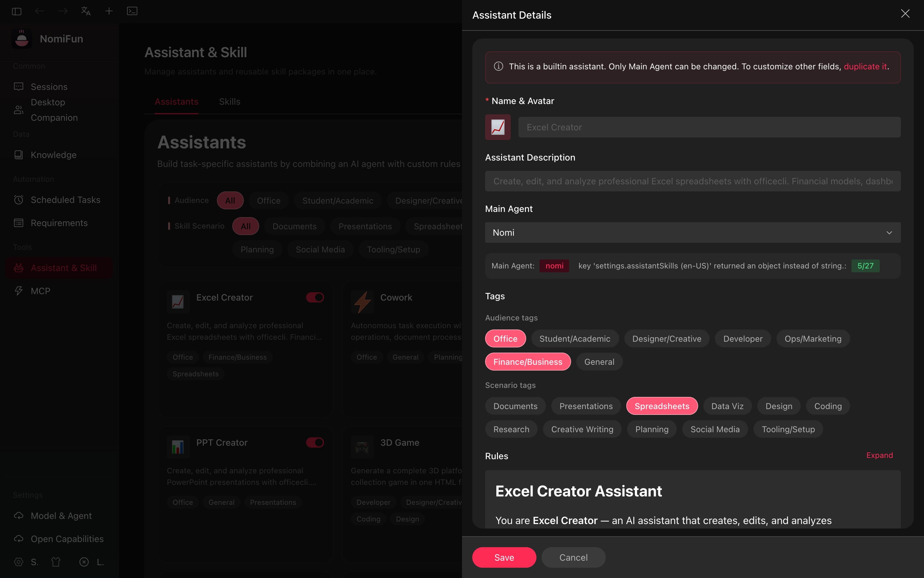Screen dimensions: 924x578
Task: Toggle the Spreadsheets scenario tag in details
Action: (662, 406)
